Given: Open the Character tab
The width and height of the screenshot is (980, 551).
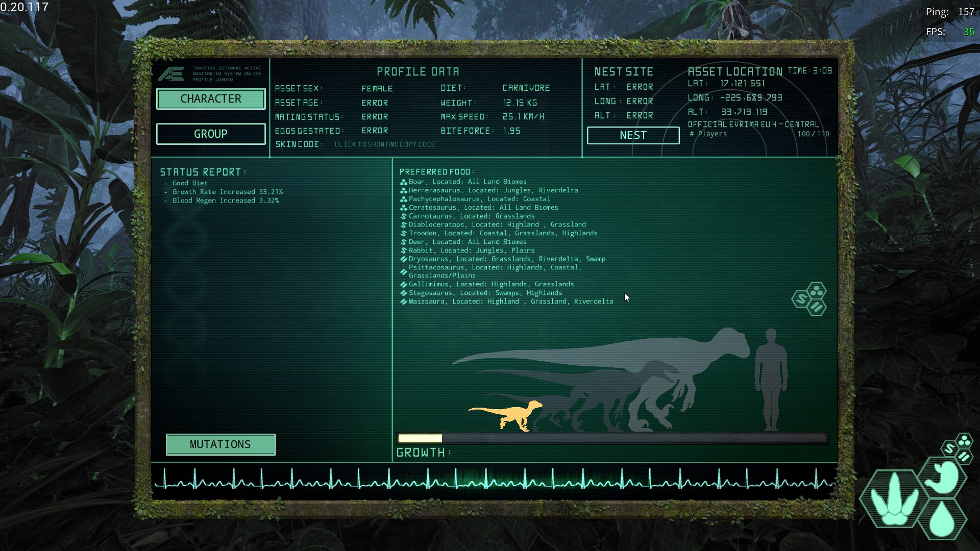Looking at the screenshot, I should click(211, 98).
